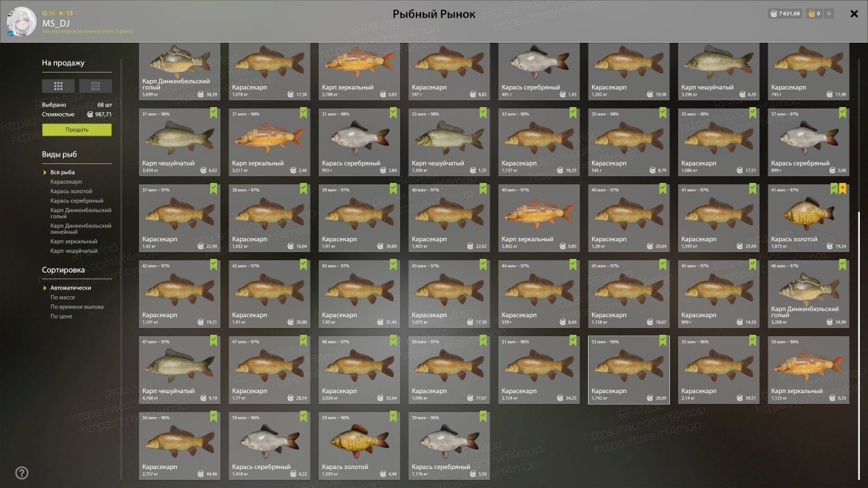Sort fish by По времени вылова

tap(77, 307)
